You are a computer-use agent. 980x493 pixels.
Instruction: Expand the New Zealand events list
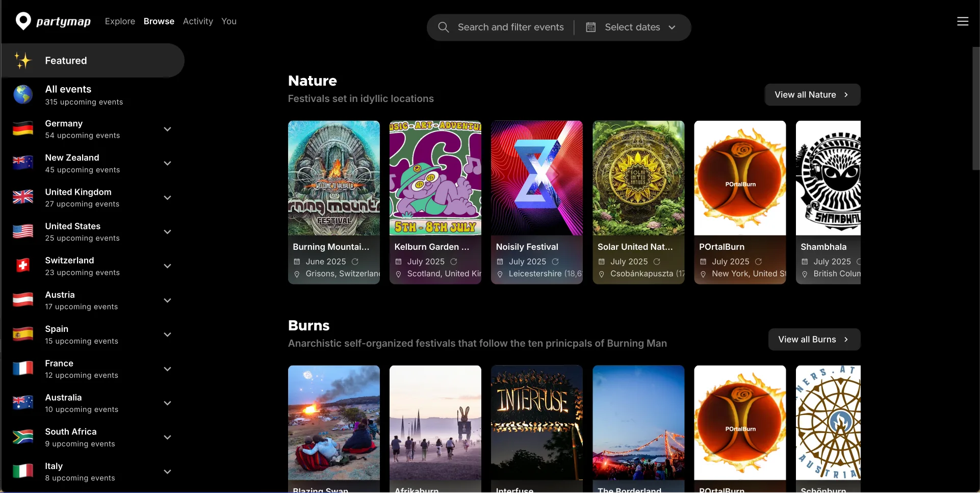[x=167, y=163]
